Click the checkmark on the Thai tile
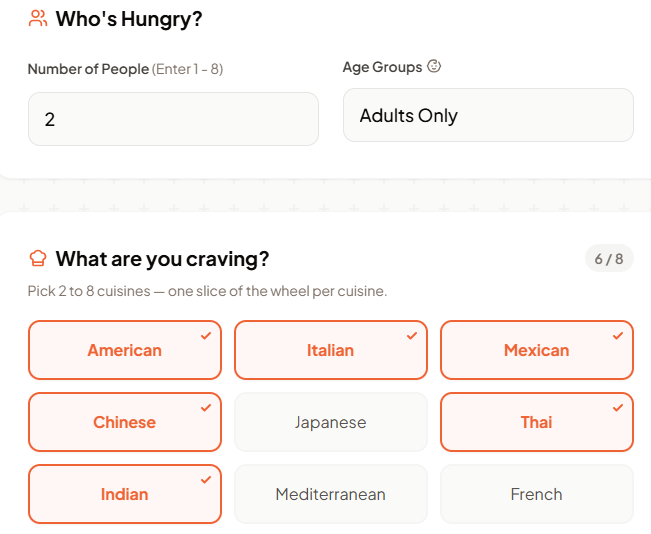This screenshot has width=651, height=534. 618,408
